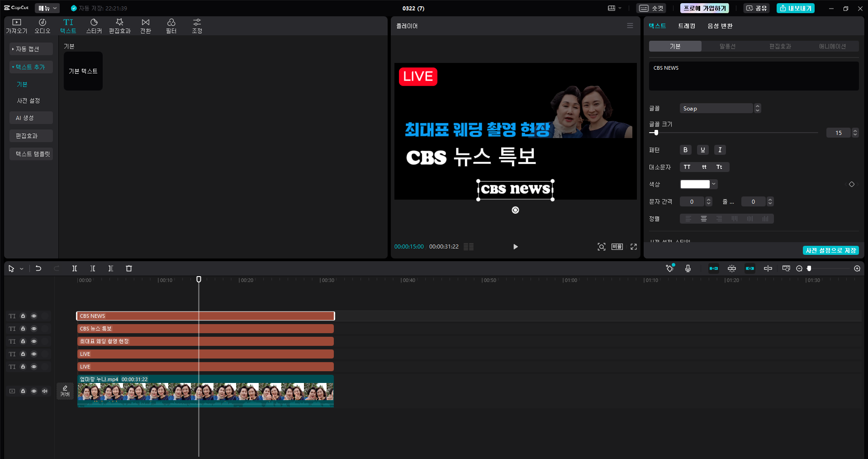Adjust the 글꼴 크기 font size slider
This screenshot has height=459, width=868.
(x=734, y=133)
